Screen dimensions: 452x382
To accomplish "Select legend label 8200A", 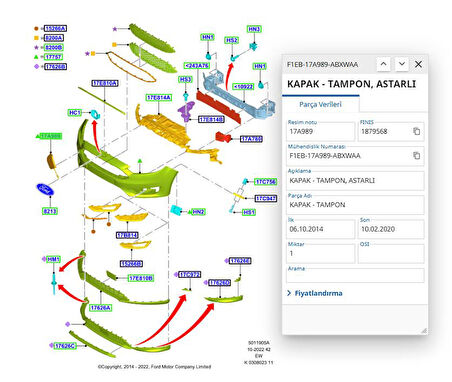I will pyautogui.click(x=54, y=38).
